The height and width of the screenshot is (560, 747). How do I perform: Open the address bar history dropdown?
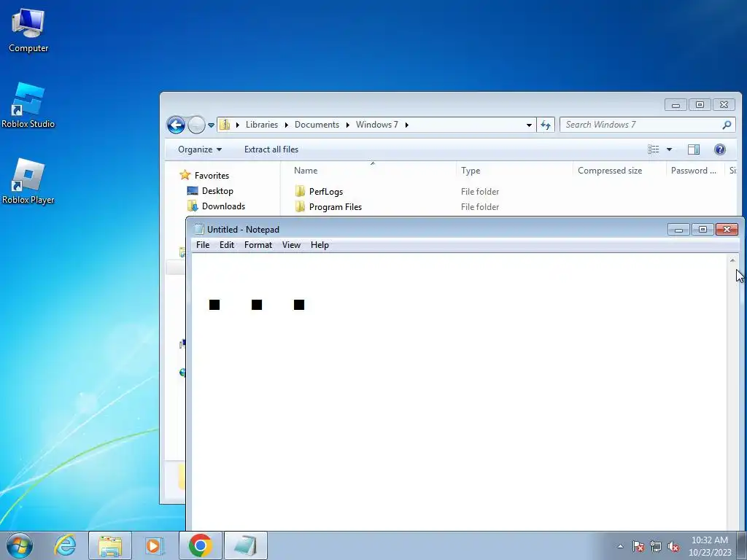tap(529, 125)
